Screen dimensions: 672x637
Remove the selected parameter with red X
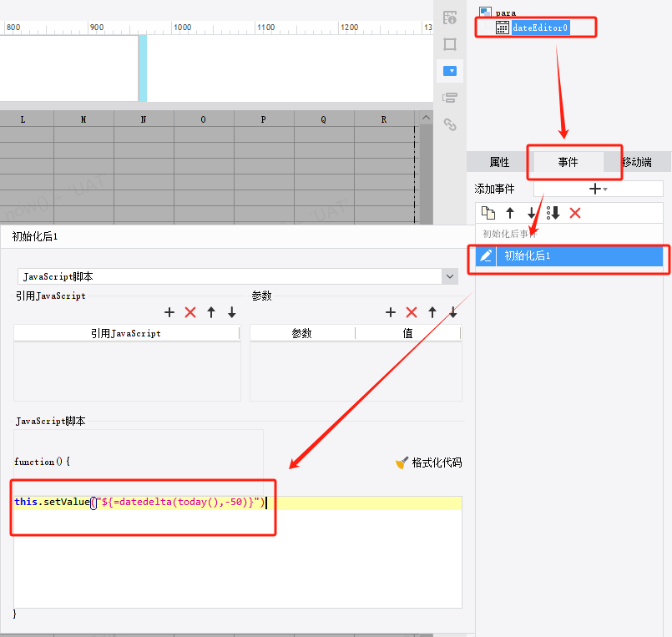click(412, 312)
